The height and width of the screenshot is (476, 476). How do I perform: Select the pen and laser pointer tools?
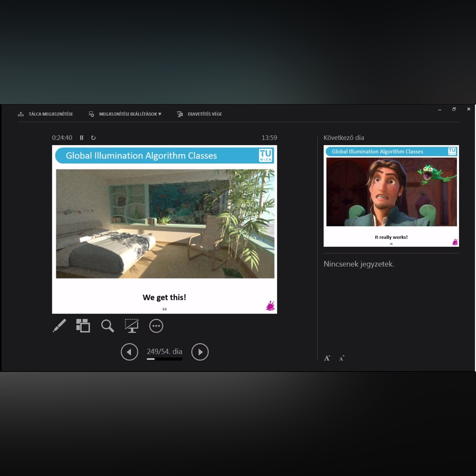pyautogui.click(x=59, y=326)
